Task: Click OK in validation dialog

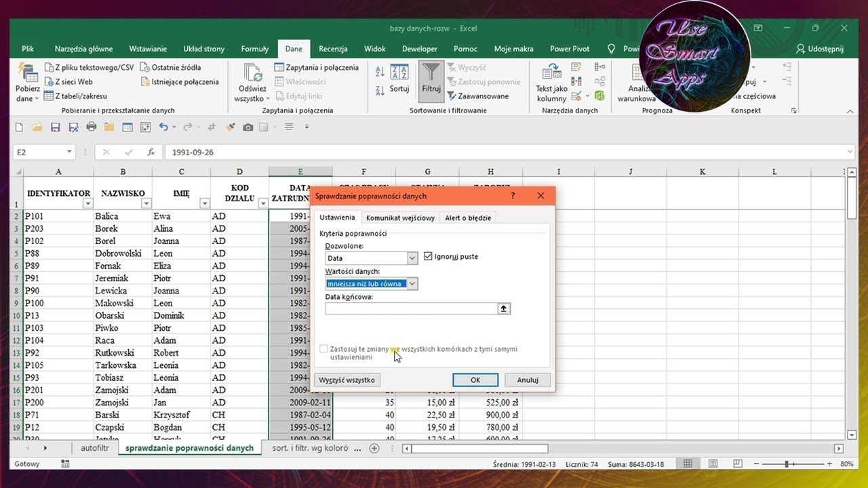Action: [x=475, y=380]
